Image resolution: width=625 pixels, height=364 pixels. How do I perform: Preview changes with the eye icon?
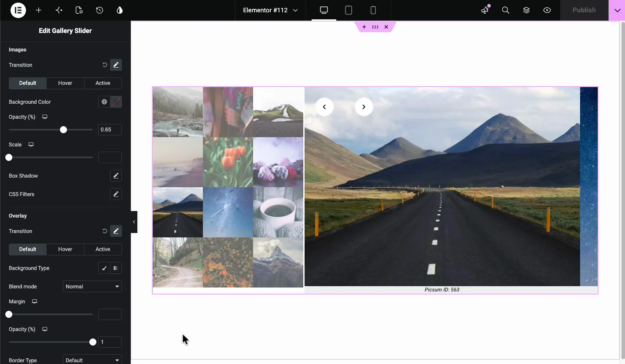pos(547,10)
